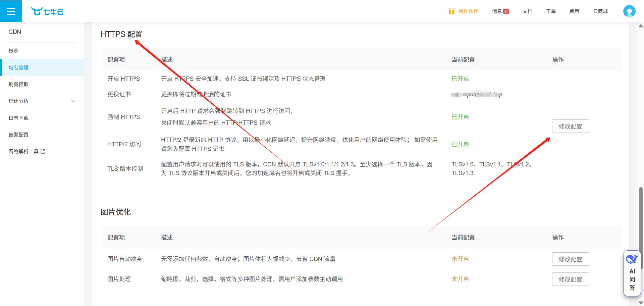This screenshot has width=644, height=306.
Task: Go to 日志下载 in sidebar
Action: pyautogui.click(x=18, y=118)
